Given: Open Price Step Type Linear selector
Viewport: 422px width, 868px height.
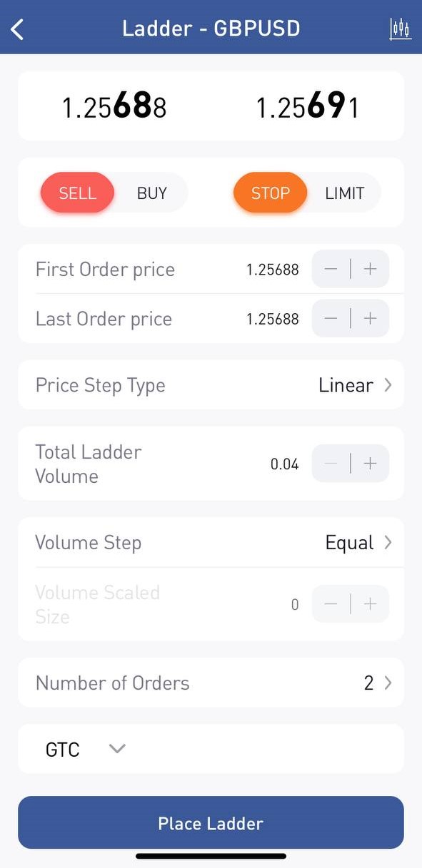Looking at the screenshot, I should [211, 385].
